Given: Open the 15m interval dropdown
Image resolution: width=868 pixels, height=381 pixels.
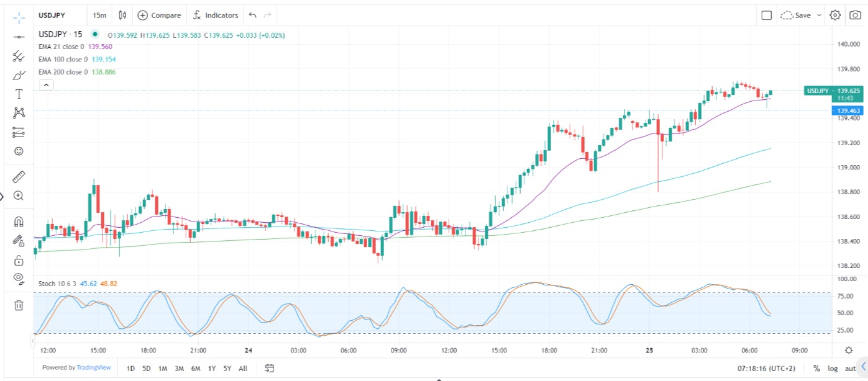Looking at the screenshot, I should (99, 15).
